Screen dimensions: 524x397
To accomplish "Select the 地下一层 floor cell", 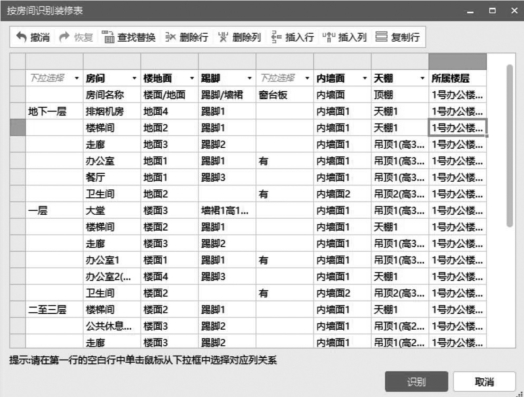I will pos(54,111).
